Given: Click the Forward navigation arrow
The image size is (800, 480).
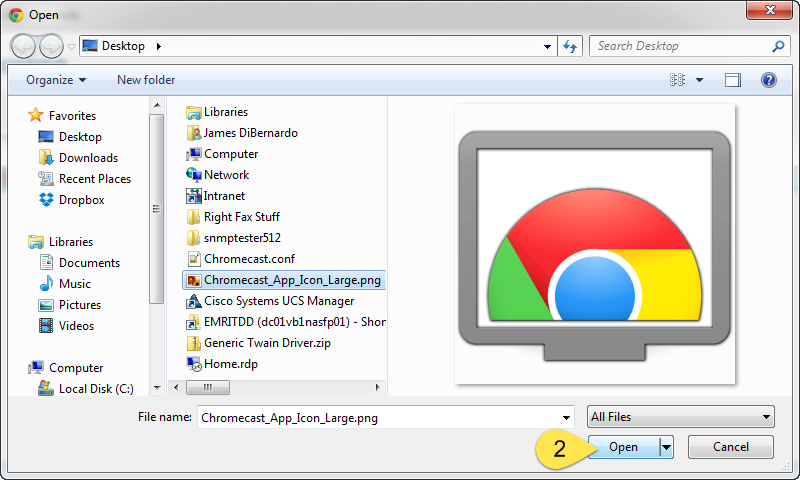Looking at the screenshot, I should pos(51,47).
